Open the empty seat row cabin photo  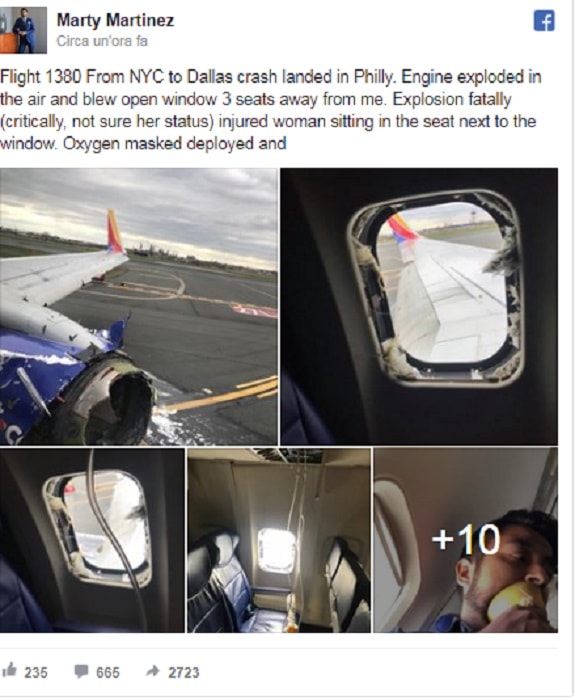279,540
